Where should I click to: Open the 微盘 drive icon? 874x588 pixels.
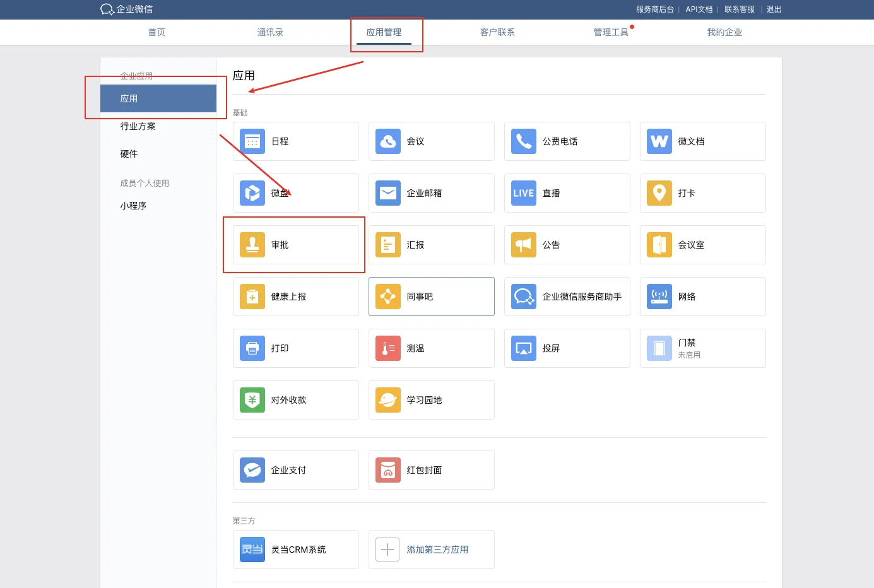coord(252,193)
